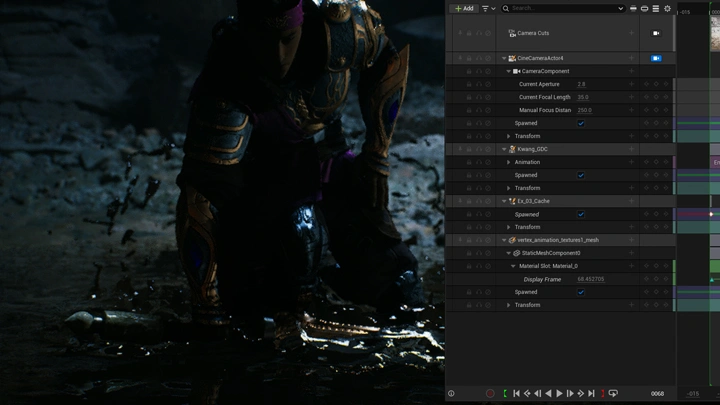Select the Camera Cuts track row
Image resolution: width=720 pixels, height=405 pixels.
(563, 33)
